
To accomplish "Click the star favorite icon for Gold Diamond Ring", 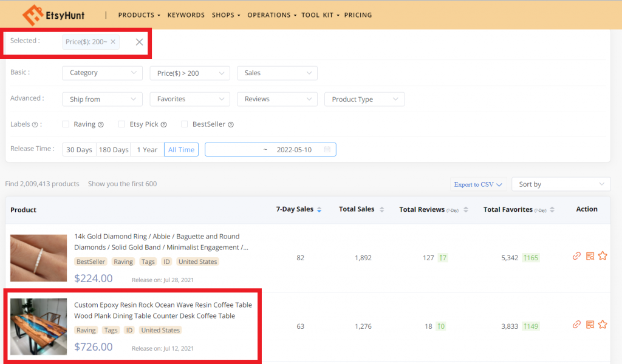I will [603, 256].
